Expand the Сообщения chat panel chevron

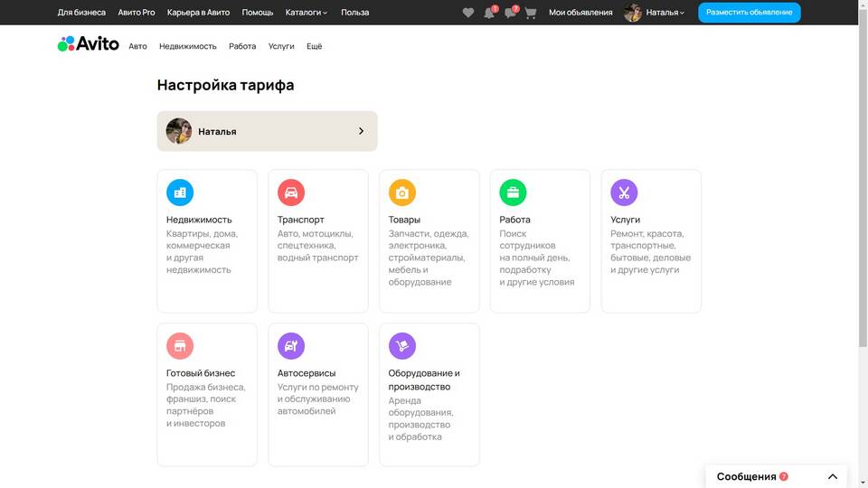click(x=833, y=476)
